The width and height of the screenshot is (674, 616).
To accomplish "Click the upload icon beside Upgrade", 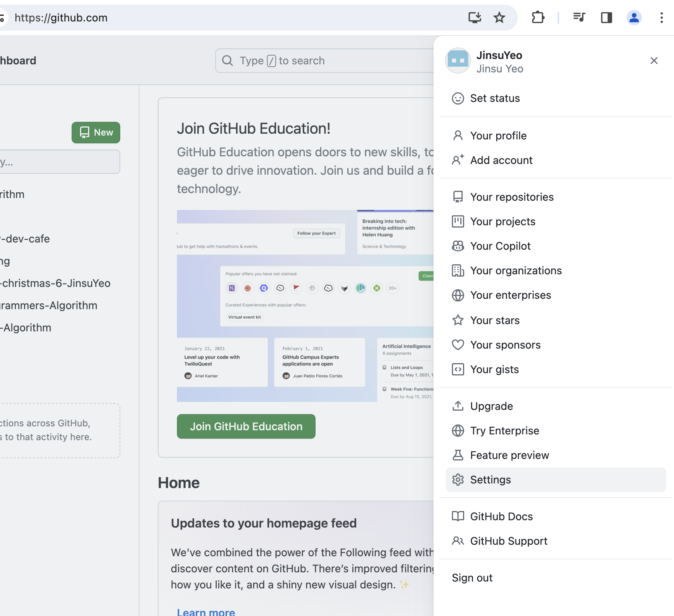I will (458, 406).
